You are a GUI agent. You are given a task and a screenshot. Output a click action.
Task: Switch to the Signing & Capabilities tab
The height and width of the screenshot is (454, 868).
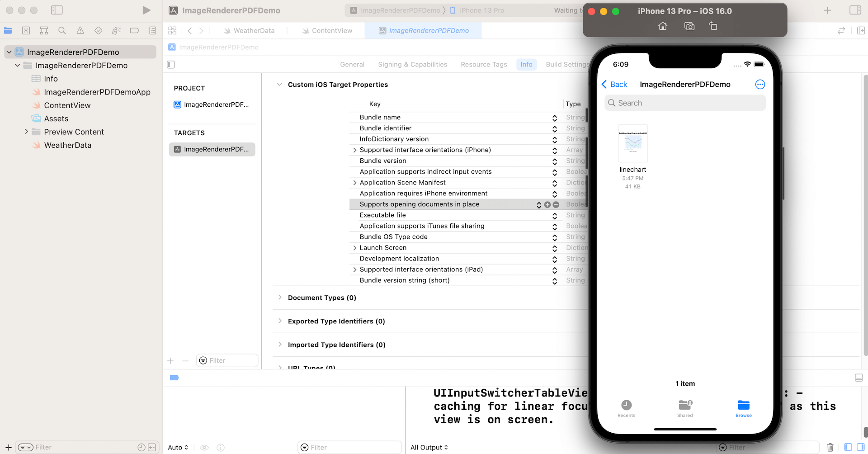coord(412,64)
